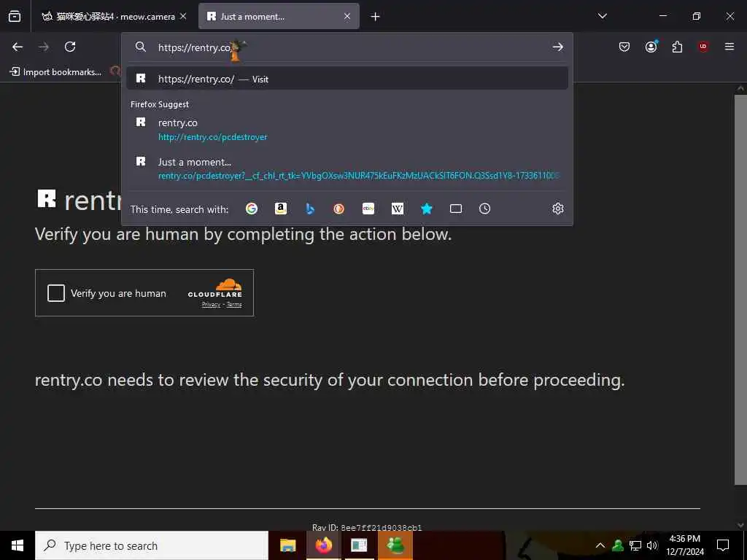Close the 'Just a moment...' tab

(347, 16)
